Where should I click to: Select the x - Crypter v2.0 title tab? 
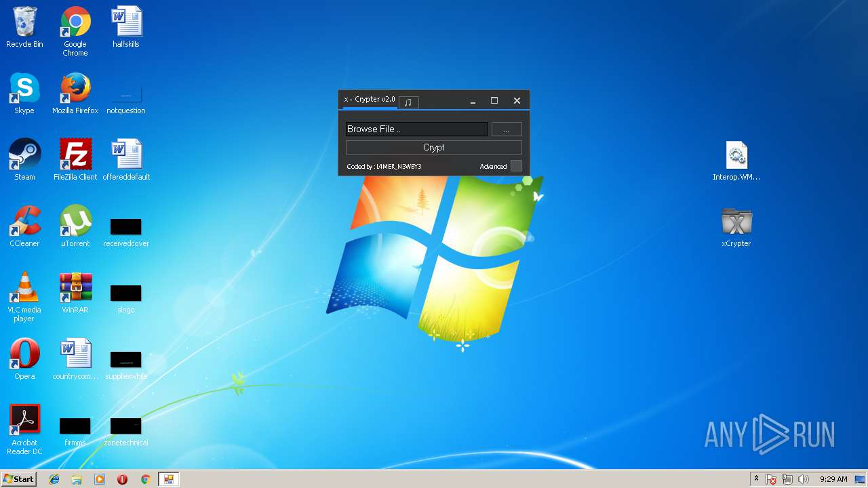[369, 100]
